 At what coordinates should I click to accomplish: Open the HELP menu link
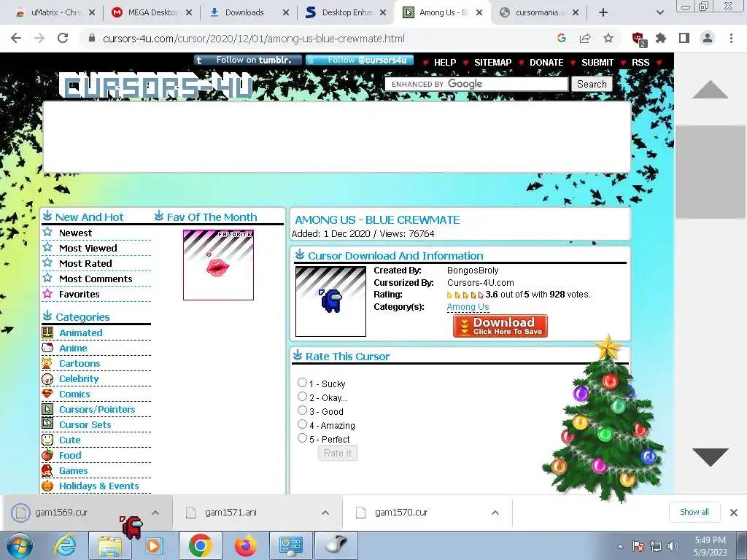pyautogui.click(x=444, y=63)
